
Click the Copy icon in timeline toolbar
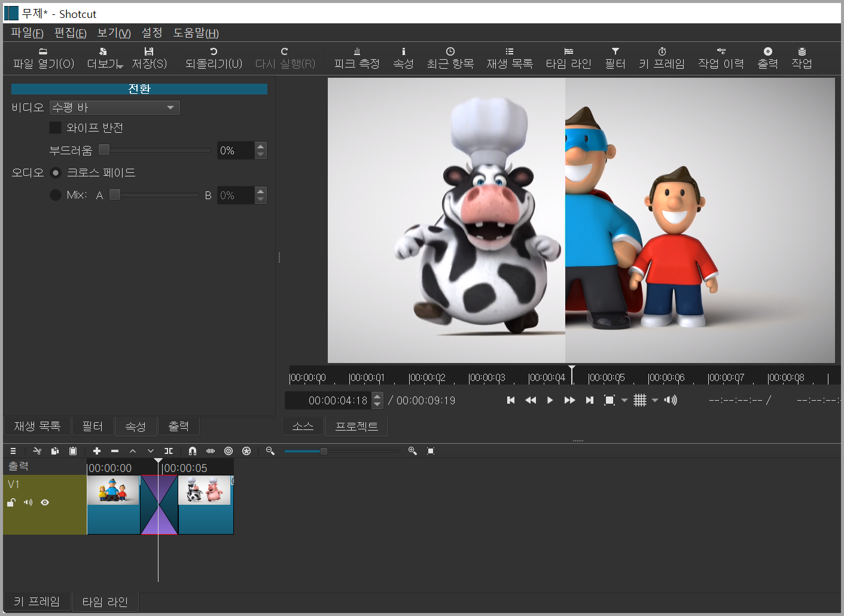point(55,451)
